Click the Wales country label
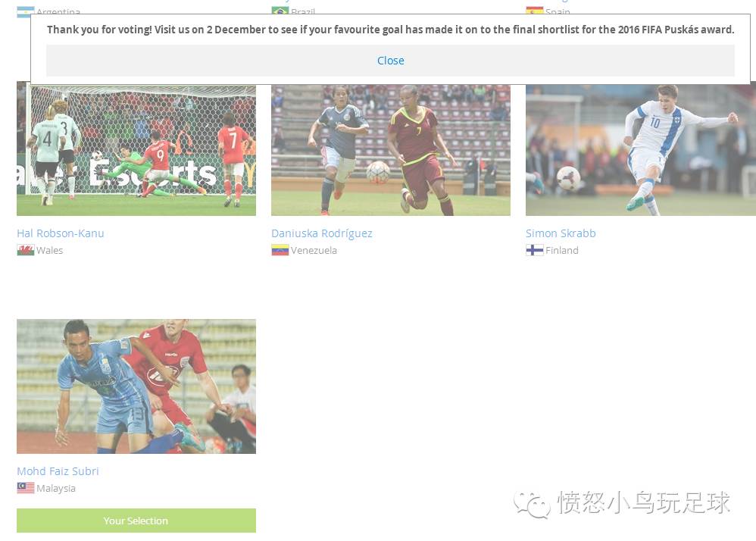Screen dimensions: 756x541 (50, 250)
